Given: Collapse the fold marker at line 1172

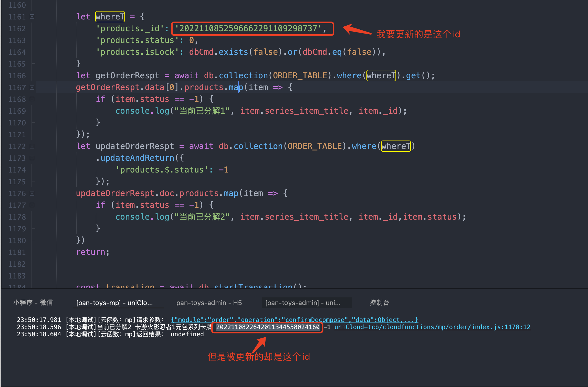Looking at the screenshot, I should pyautogui.click(x=32, y=146).
